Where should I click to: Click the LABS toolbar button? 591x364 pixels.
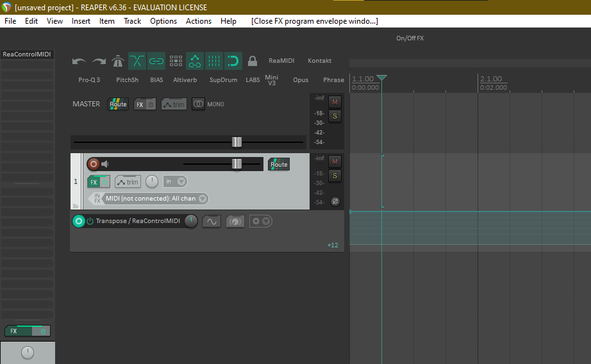253,80
